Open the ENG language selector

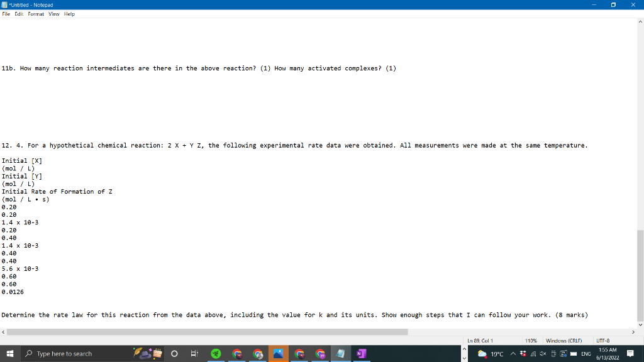(586, 353)
